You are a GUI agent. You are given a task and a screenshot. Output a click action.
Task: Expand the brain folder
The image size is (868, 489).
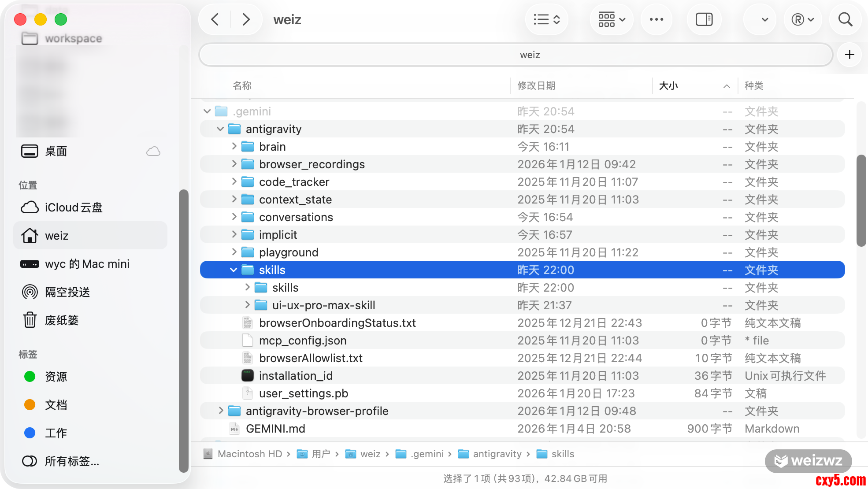[x=234, y=146]
